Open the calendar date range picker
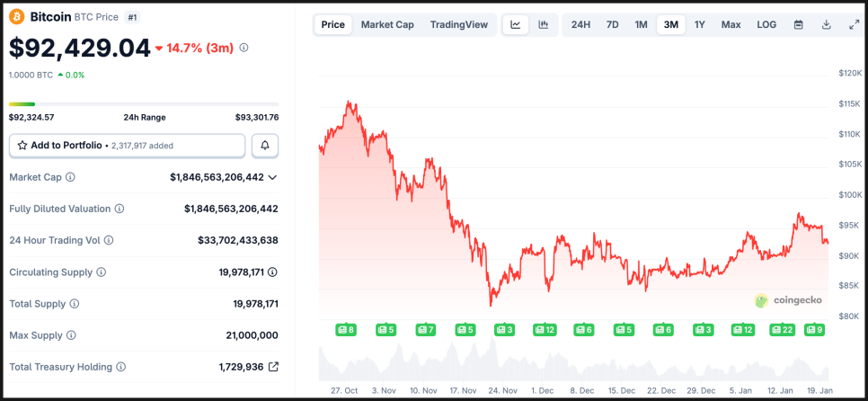This screenshot has width=868, height=401. (798, 24)
